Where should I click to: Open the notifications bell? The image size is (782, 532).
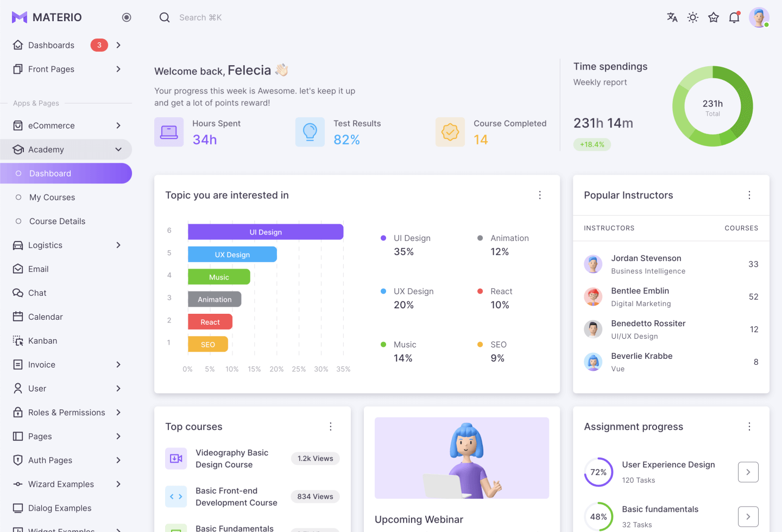pyautogui.click(x=734, y=17)
